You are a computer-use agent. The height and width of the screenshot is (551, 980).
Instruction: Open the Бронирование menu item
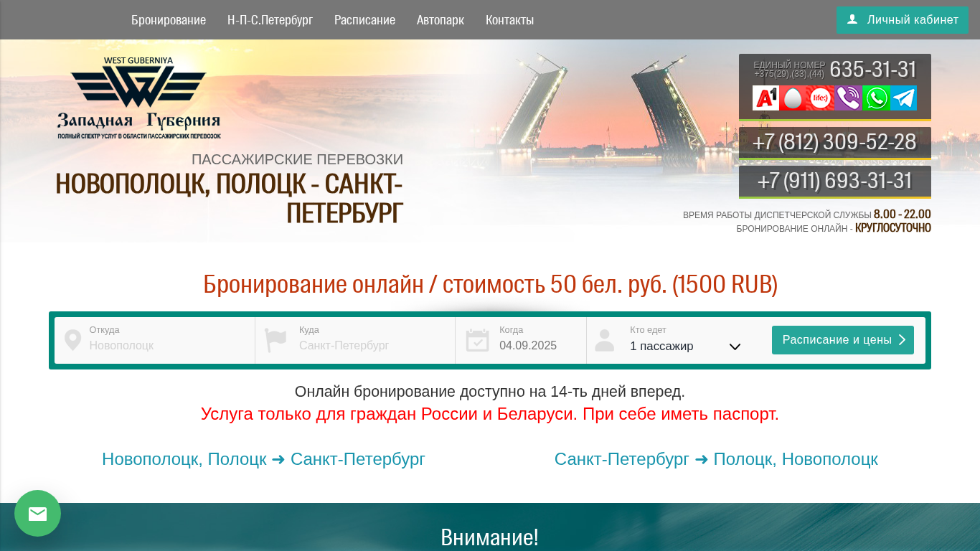[x=169, y=20]
